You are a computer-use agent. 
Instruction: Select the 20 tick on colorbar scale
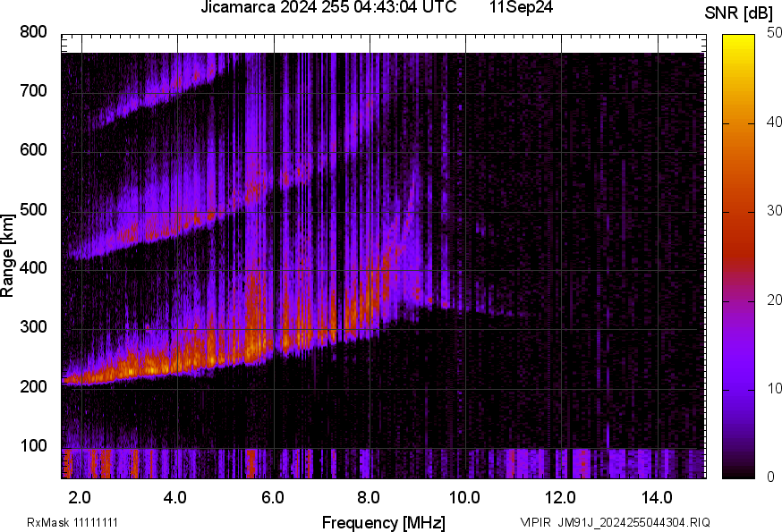pyautogui.click(x=774, y=300)
